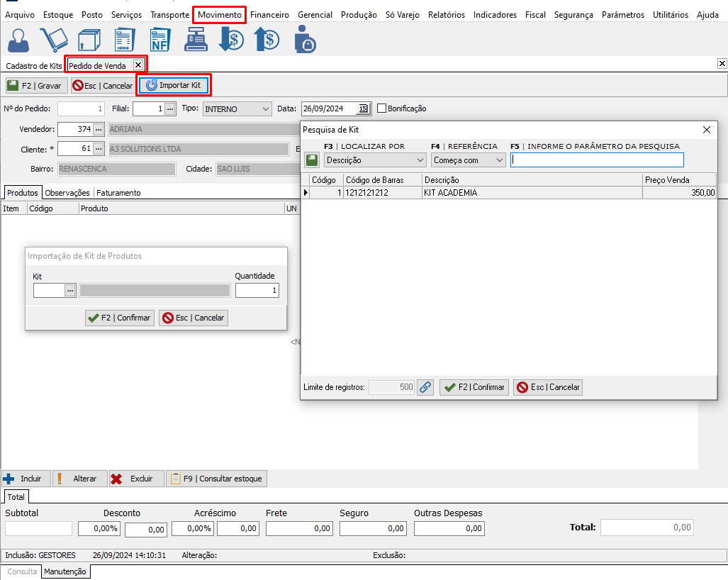
Task: Click the dollar down-arrow icon
Action: click(x=231, y=40)
